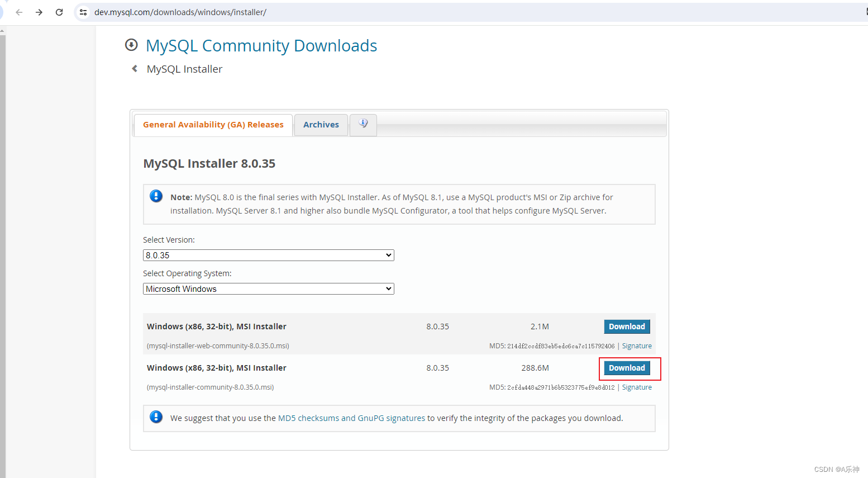
Task: Click the browser forward arrow
Action: tap(39, 12)
